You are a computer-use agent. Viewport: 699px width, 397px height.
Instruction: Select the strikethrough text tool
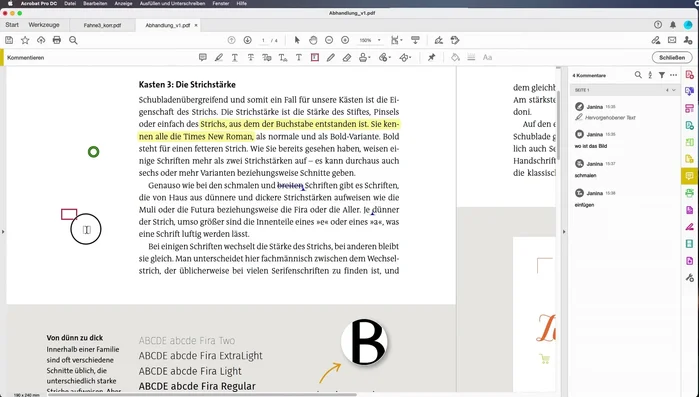coord(251,57)
